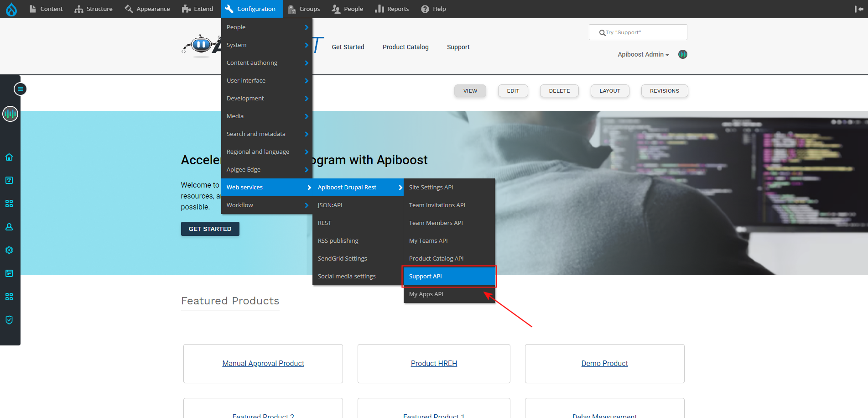Image resolution: width=868 pixels, height=418 pixels.
Task: Click the form list icon in sidebar
Action: tap(9, 273)
